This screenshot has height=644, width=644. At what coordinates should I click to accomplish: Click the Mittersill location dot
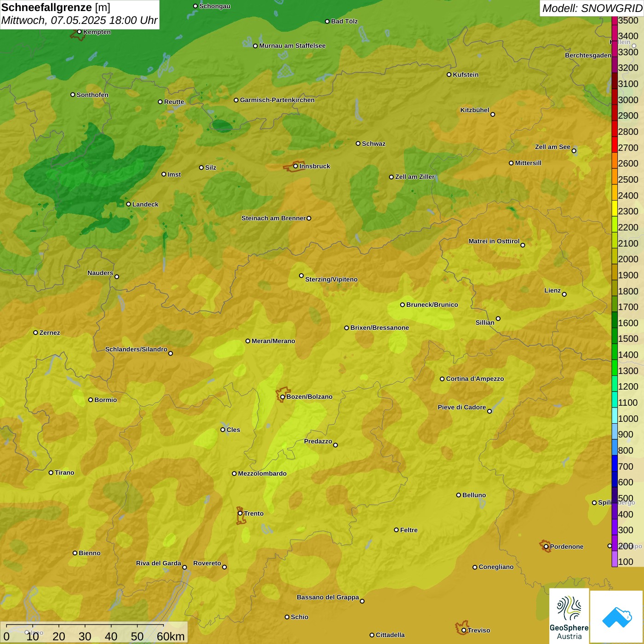pyautogui.click(x=511, y=163)
